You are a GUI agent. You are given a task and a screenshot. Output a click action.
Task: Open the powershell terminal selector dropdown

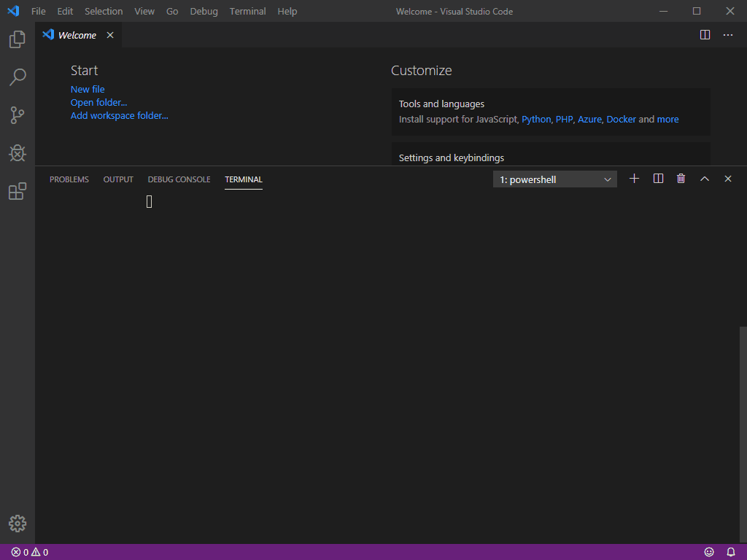554,179
